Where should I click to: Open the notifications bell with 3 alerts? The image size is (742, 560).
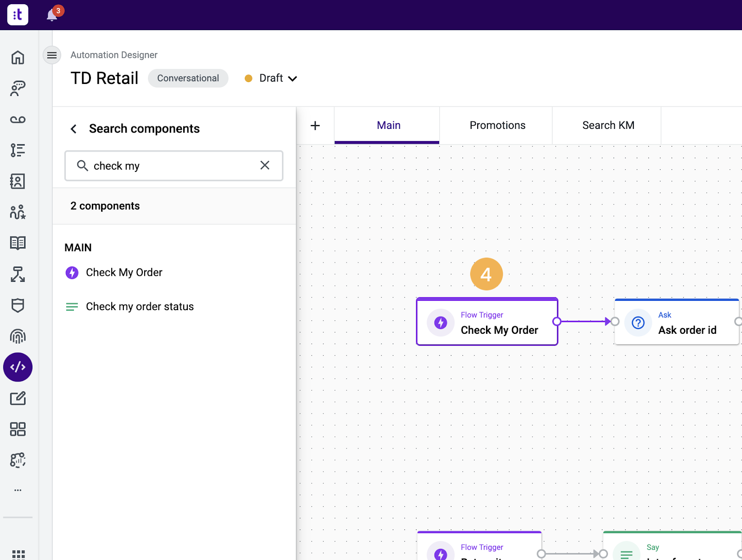coord(51,14)
